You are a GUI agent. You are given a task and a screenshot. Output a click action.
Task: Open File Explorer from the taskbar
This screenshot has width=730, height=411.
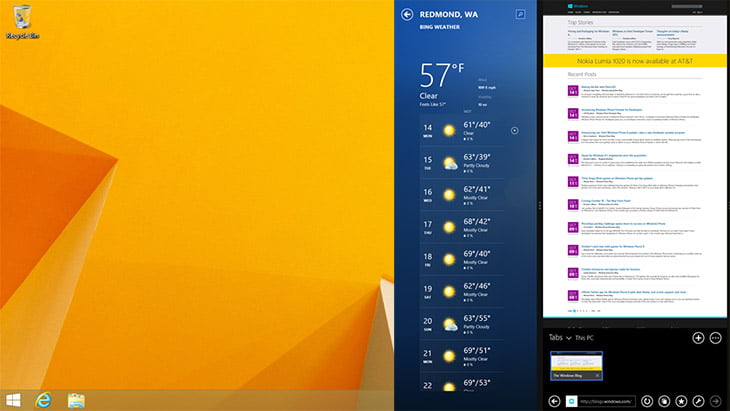coord(76,401)
